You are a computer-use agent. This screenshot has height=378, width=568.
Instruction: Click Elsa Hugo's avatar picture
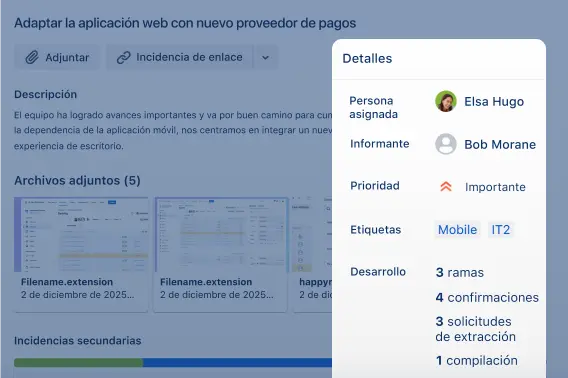point(446,101)
